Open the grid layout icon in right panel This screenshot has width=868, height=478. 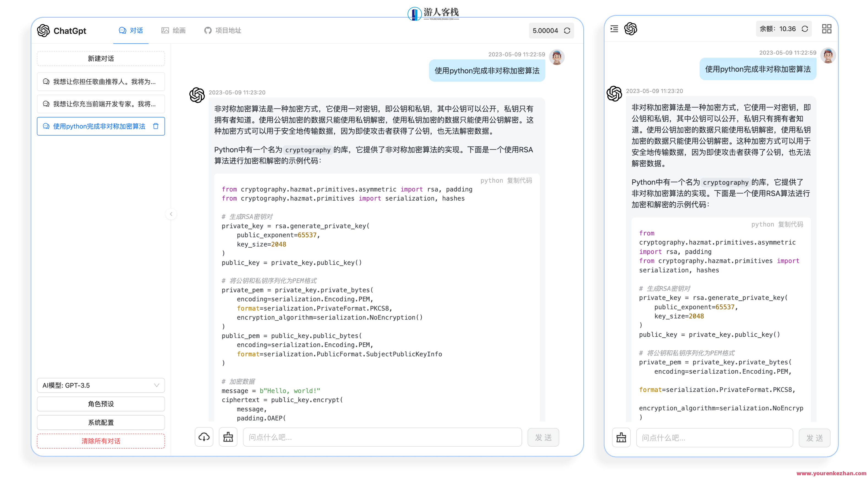[x=826, y=29]
